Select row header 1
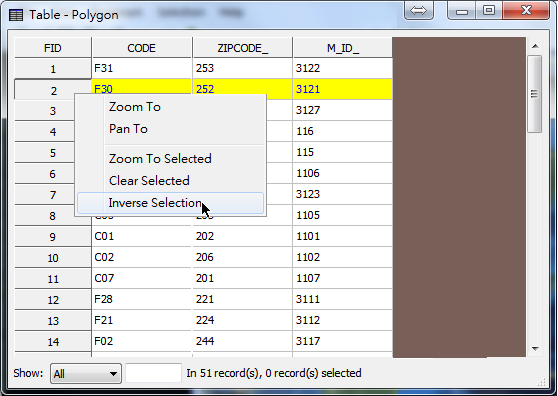Screen dimensions: 558x396 tap(53, 69)
